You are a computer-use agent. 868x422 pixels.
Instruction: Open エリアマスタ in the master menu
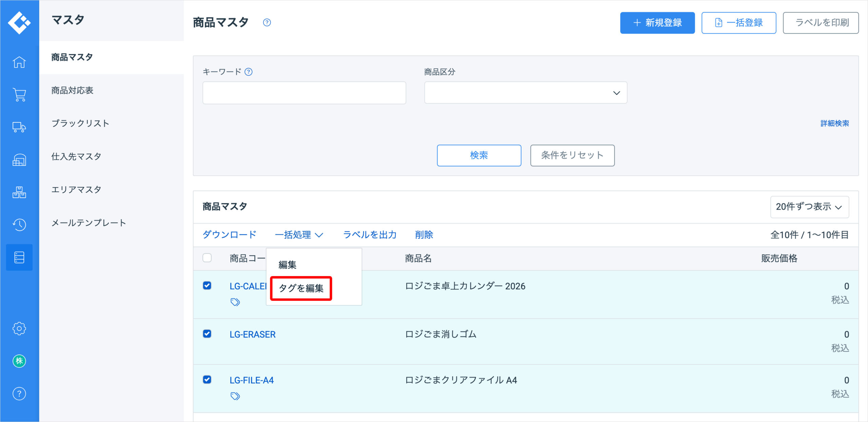pos(76,189)
